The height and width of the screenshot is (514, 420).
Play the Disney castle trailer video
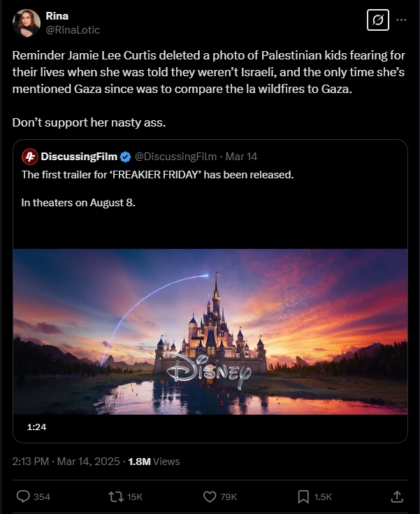click(x=210, y=331)
